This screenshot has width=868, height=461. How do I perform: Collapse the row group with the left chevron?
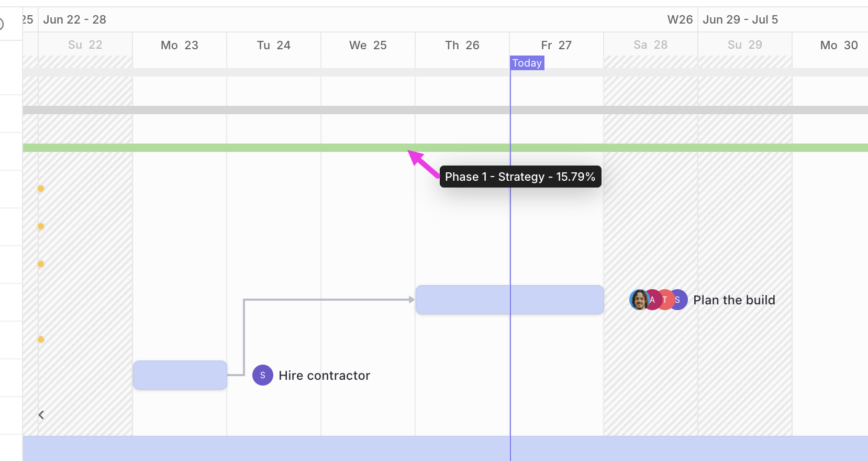(41, 415)
